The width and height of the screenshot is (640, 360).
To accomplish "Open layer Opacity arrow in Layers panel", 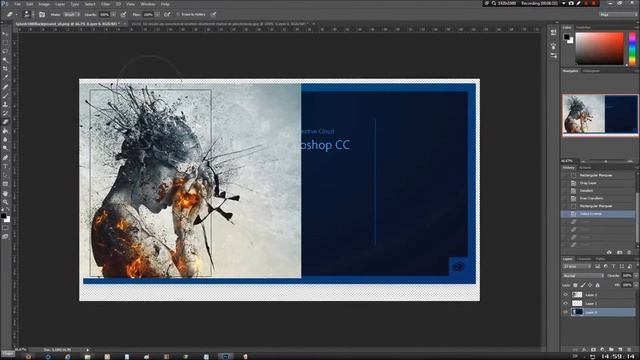I will (x=636, y=276).
